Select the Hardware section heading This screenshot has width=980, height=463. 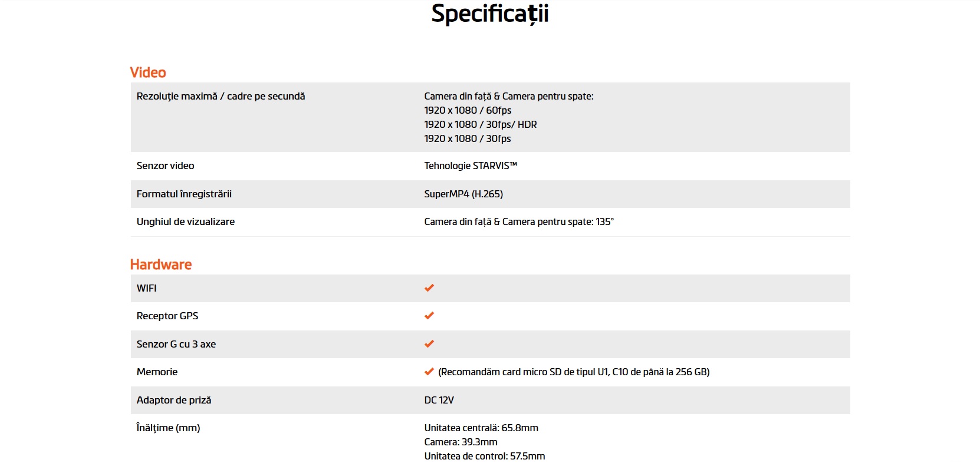pos(161,264)
